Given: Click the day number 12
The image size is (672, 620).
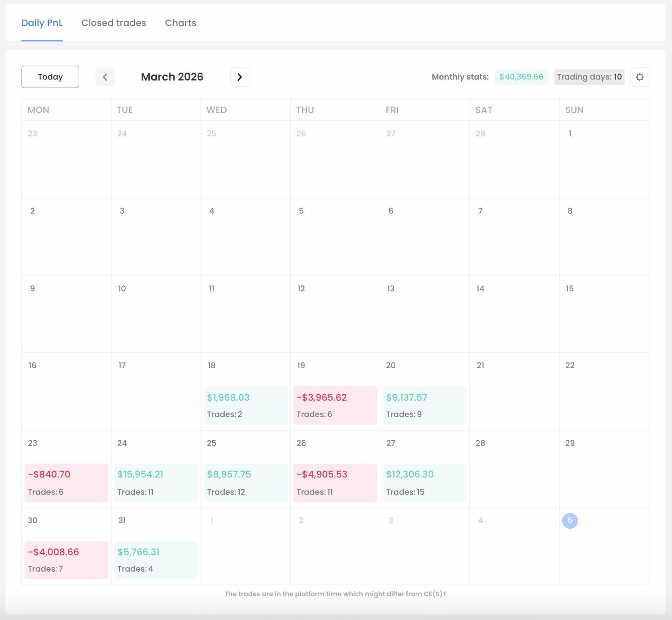Looking at the screenshot, I should (x=301, y=289).
